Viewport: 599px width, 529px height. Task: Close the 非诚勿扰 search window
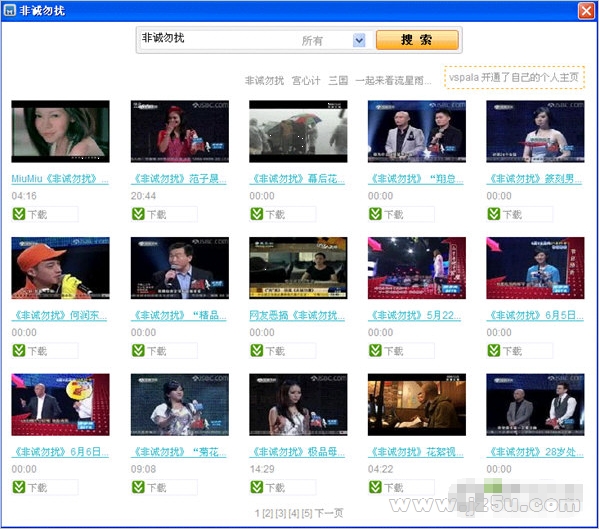click(586, 11)
